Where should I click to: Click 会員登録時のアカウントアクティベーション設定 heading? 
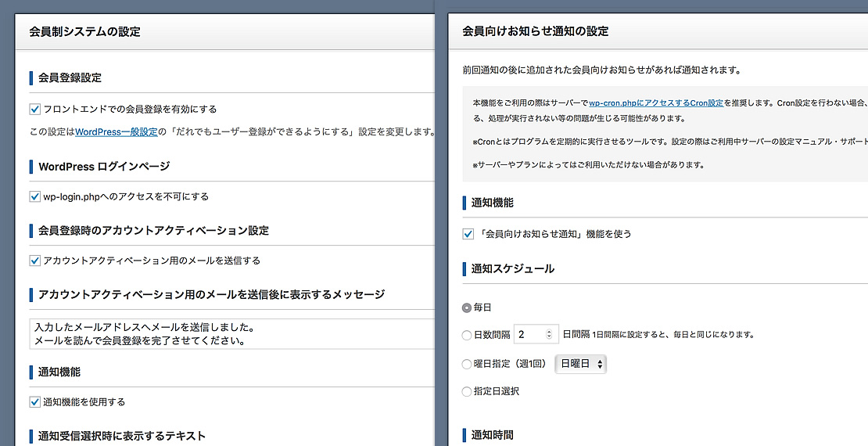click(154, 231)
